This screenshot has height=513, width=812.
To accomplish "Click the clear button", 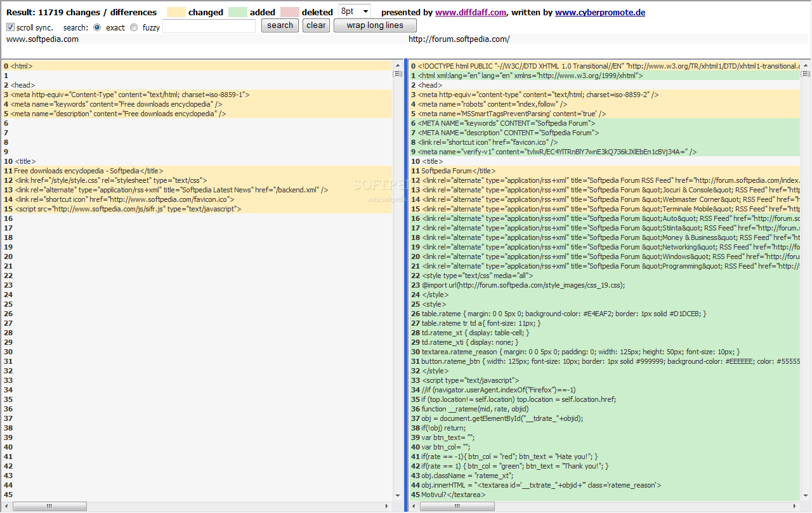I will (316, 25).
